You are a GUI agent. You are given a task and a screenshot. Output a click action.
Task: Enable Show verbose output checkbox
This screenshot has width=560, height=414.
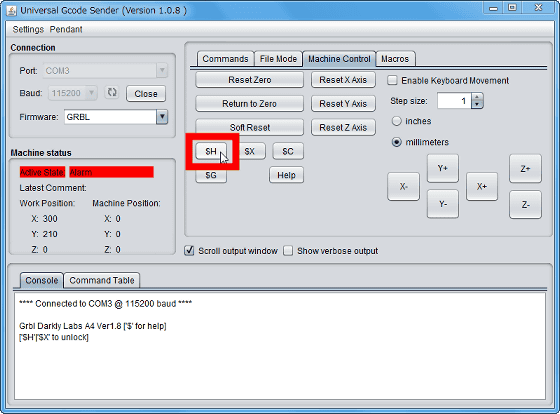pos(288,251)
